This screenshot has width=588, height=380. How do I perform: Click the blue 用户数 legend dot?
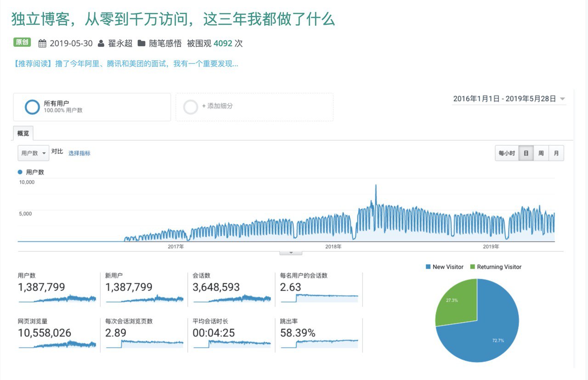20,172
